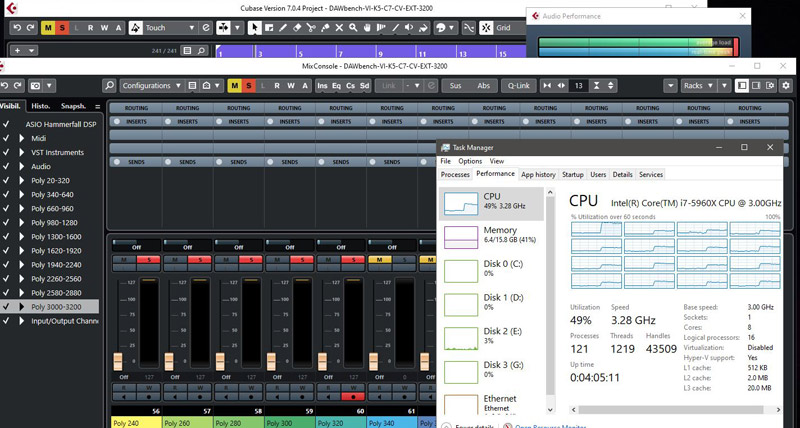Click the MixConsole snapshot camera icon

35,86
